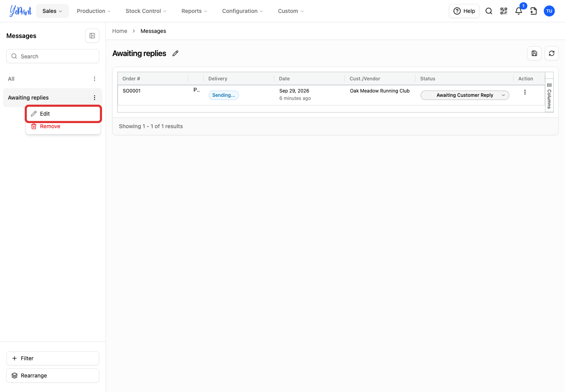Add a new Filter
565x392 pixels.
click(x=53, y=358)
